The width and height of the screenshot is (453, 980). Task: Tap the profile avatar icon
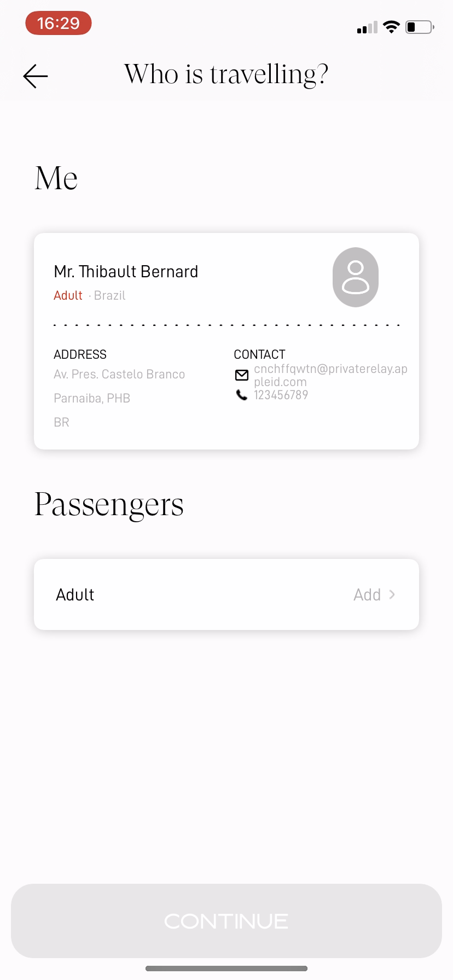pyautogui.click(x=356, y=277)
